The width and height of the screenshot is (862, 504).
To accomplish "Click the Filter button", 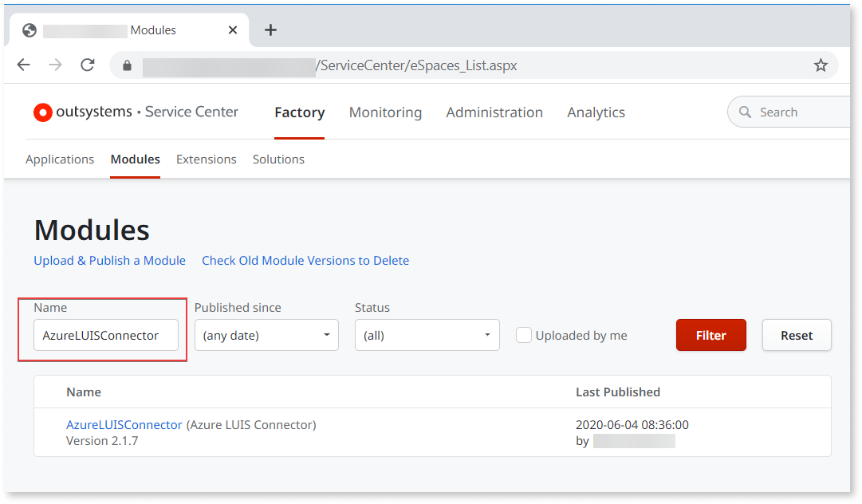I will click(x=710, y=335).
